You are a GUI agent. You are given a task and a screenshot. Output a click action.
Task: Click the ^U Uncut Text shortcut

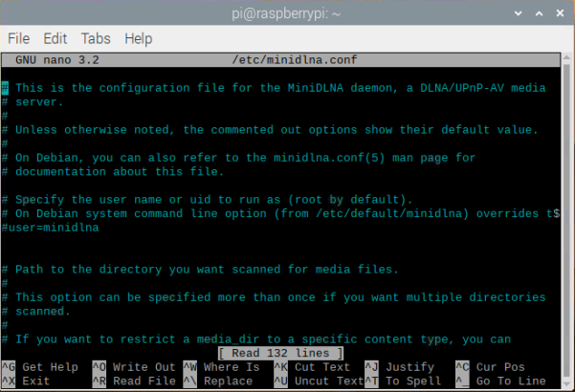tap(319, 381)
